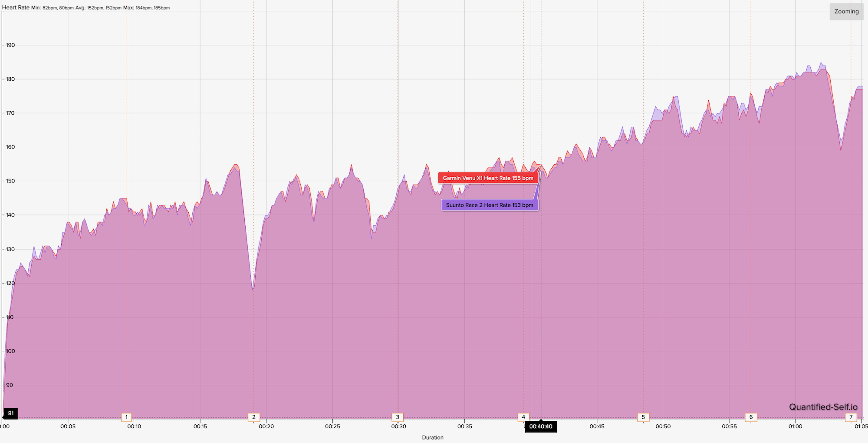Screen dimensions: 868x443
Task: Click the 01:00 time axis label
Action: (x=796, y=426)
